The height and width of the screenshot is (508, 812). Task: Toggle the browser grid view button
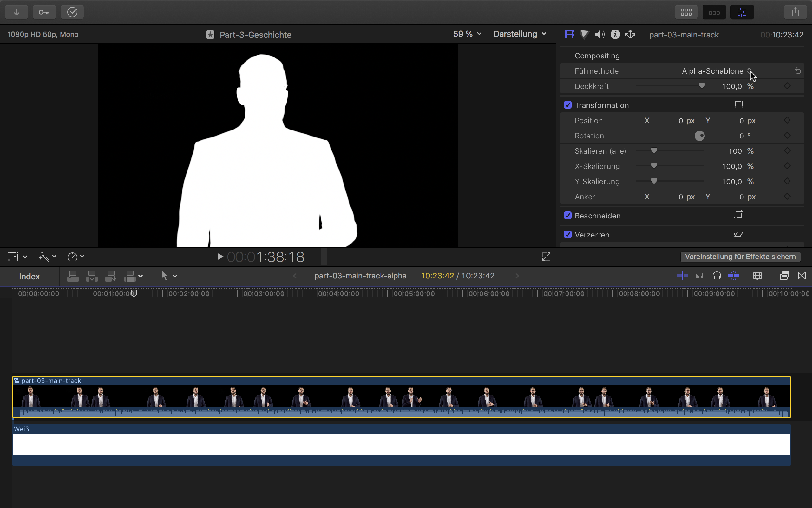[x=686, y=12]
